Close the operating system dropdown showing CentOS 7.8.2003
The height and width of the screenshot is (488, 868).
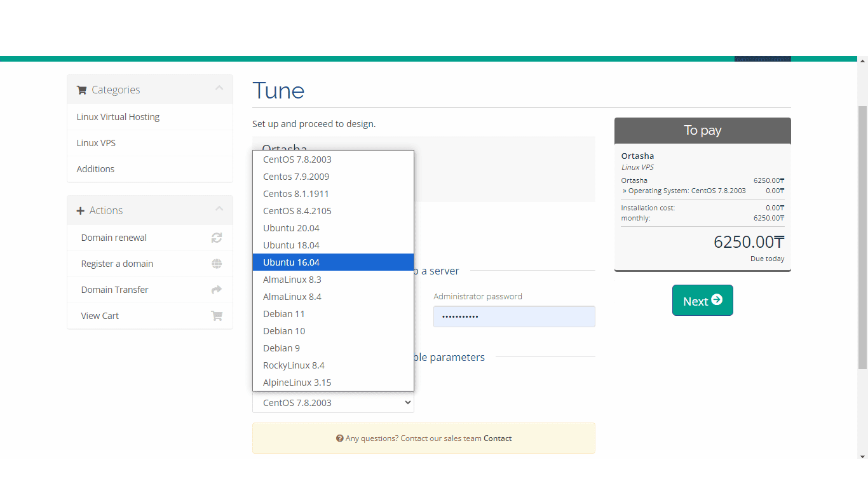(x=333, y=403)
